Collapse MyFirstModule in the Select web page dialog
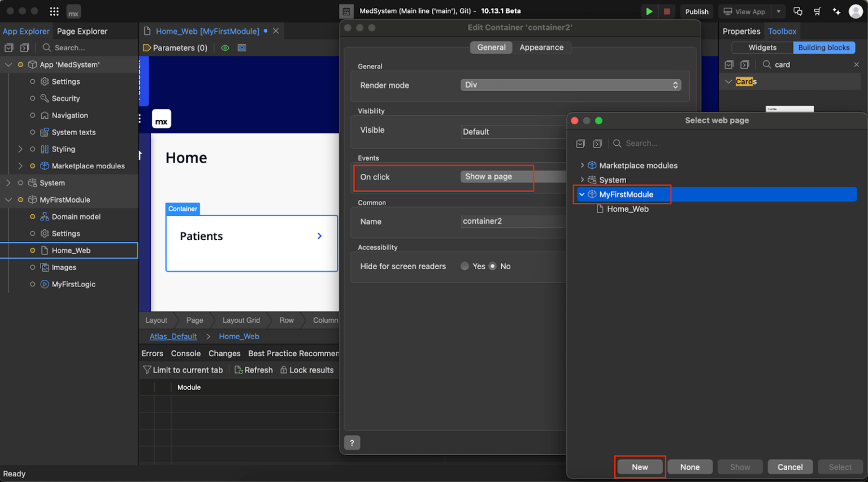 pyautogui.click(x=582, y=194)
